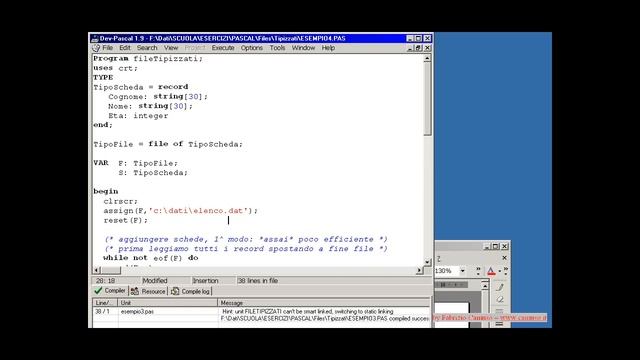Click the 'prima leggiamo tutti i record' comment

(246, 249)
